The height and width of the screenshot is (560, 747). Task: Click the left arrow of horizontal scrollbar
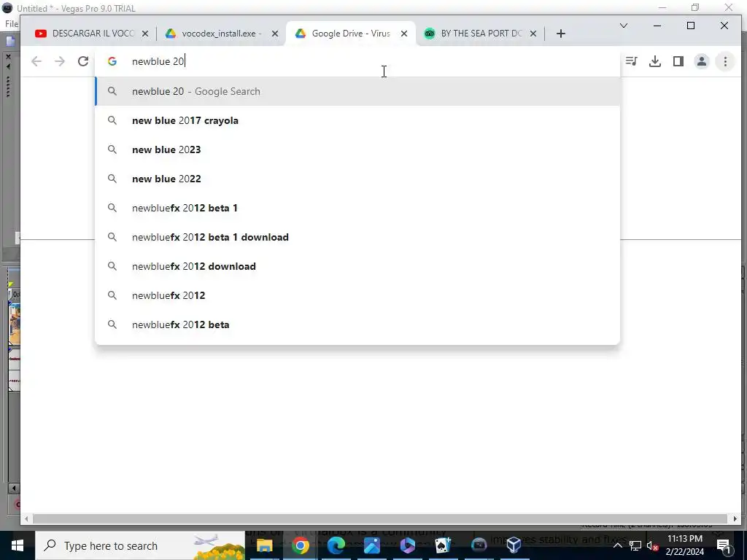(x=27, y=518)
